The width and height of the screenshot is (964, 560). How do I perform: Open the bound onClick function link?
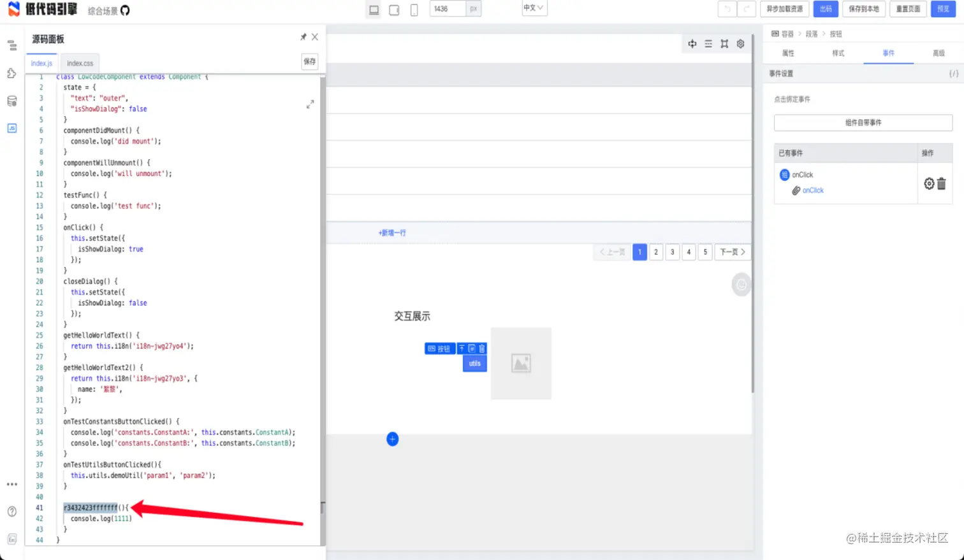pos(813,190)
